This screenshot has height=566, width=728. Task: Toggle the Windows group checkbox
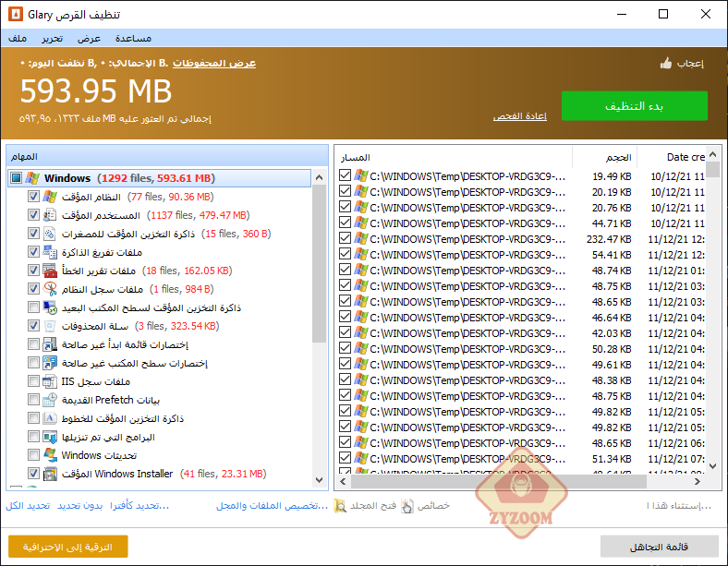[17, 178]
